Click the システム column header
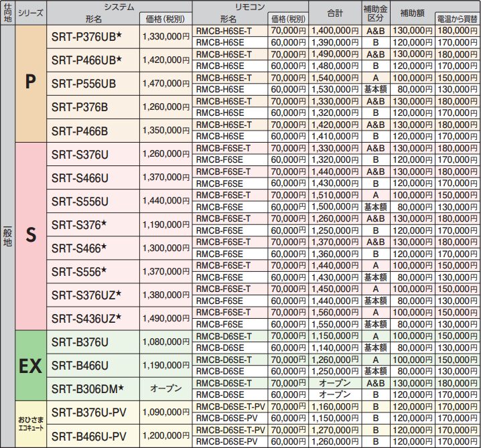Screen dimensions: 481x448 119,6
